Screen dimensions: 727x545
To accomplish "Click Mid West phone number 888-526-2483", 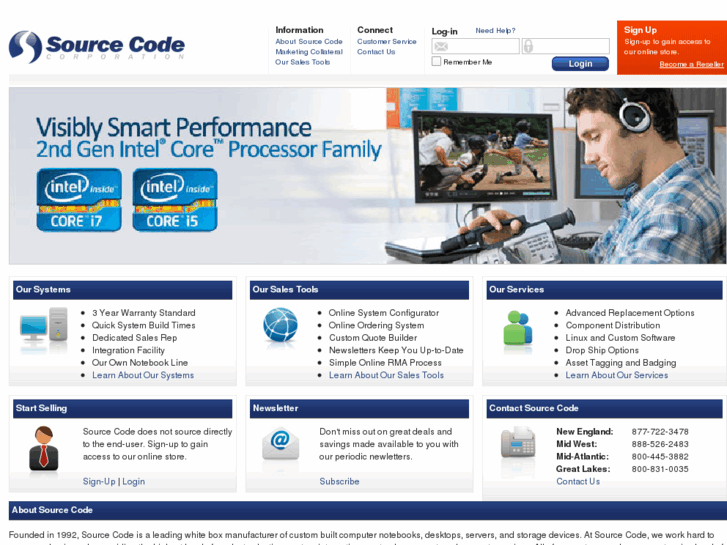I will tap(660, 444).
